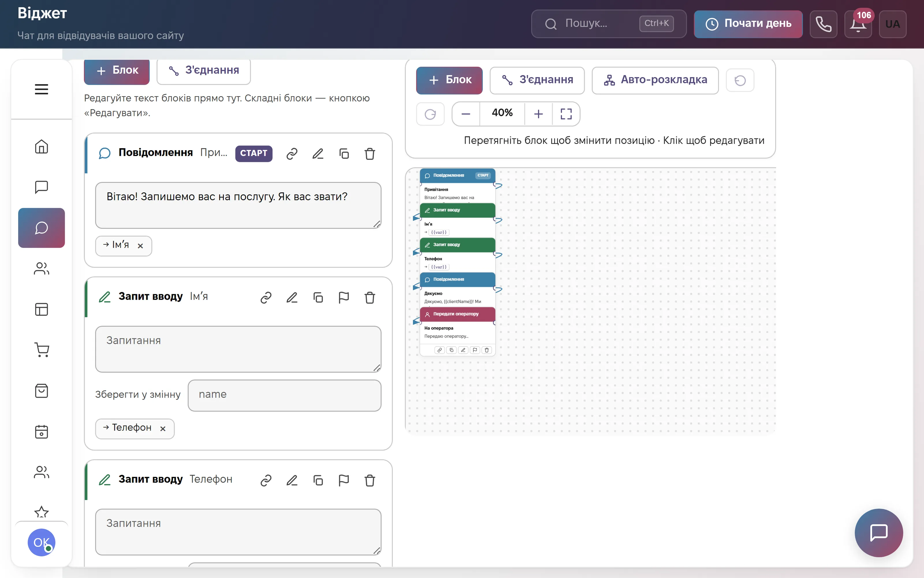924x578 pixels.
Task: Open the table layout sidebar icon
Action: click(41, 309)
